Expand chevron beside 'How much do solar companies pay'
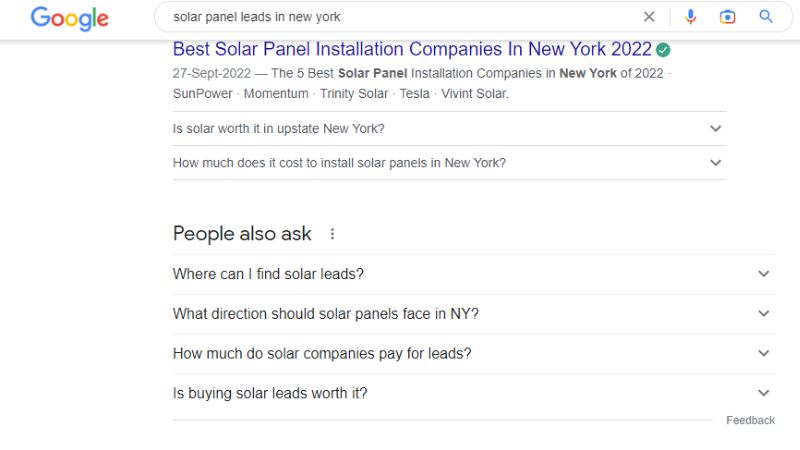 (763, 353)
